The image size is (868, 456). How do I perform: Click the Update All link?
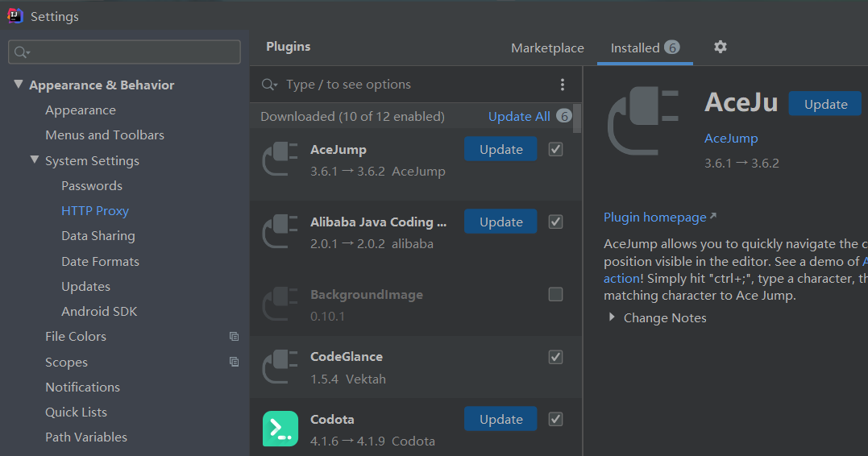519,116
